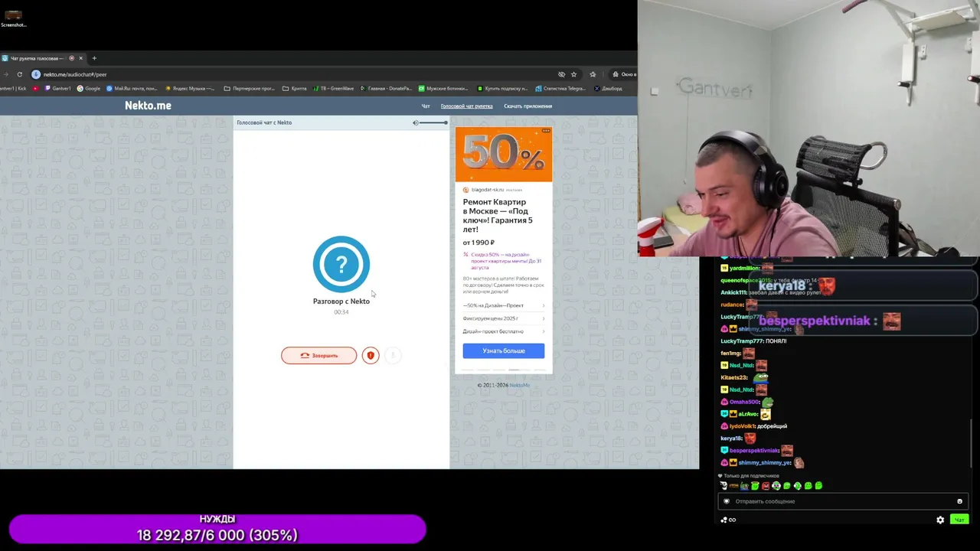Open the Партнерские прог... bookmark folder
Image resolution: width=980 pixels, height=551 pixels.
[250, 89]
